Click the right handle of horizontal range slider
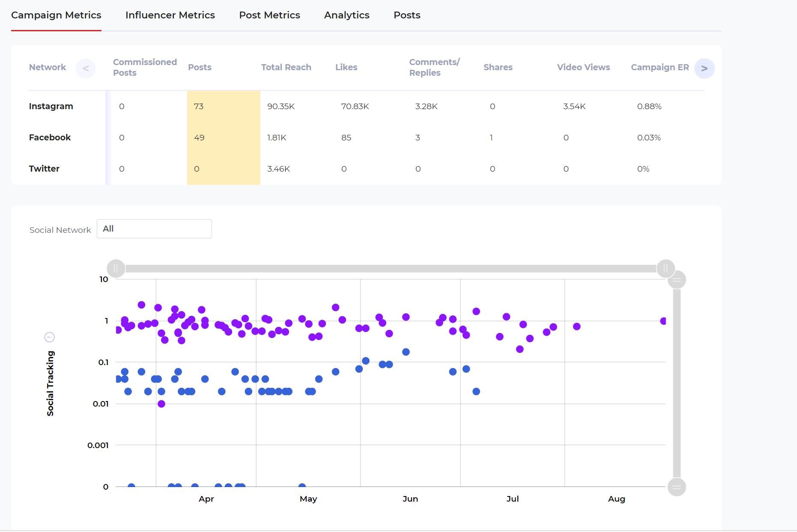Screen dimensions: 797x532 pos(666,269)
